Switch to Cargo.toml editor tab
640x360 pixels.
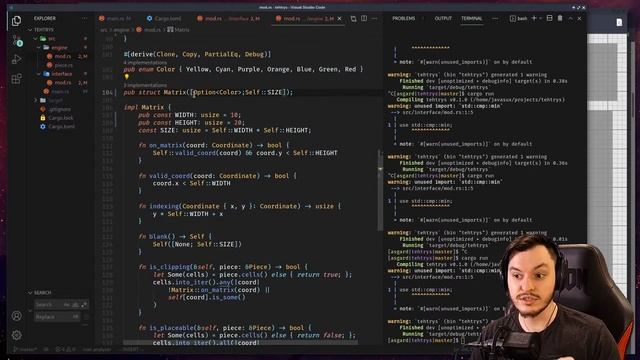pos(164,18)
